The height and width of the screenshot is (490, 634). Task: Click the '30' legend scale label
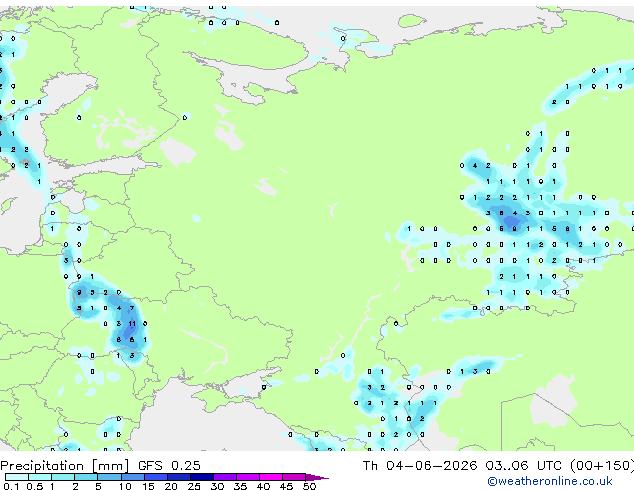tap(217, 486)
